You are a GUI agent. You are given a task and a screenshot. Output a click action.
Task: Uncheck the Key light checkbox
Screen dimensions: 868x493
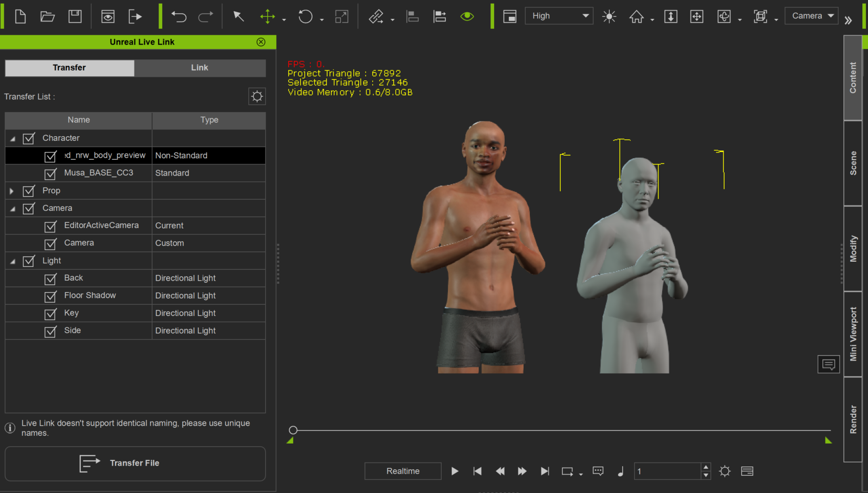(x=50, y=314)
